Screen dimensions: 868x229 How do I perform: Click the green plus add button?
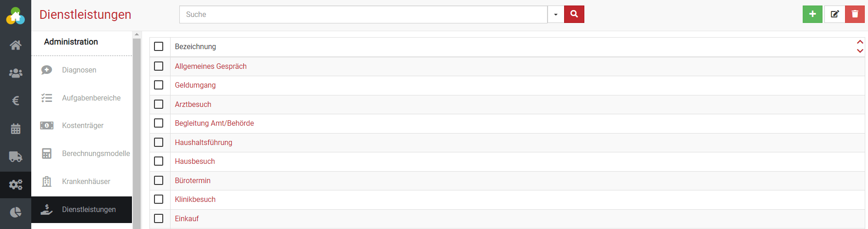[812, 14]
